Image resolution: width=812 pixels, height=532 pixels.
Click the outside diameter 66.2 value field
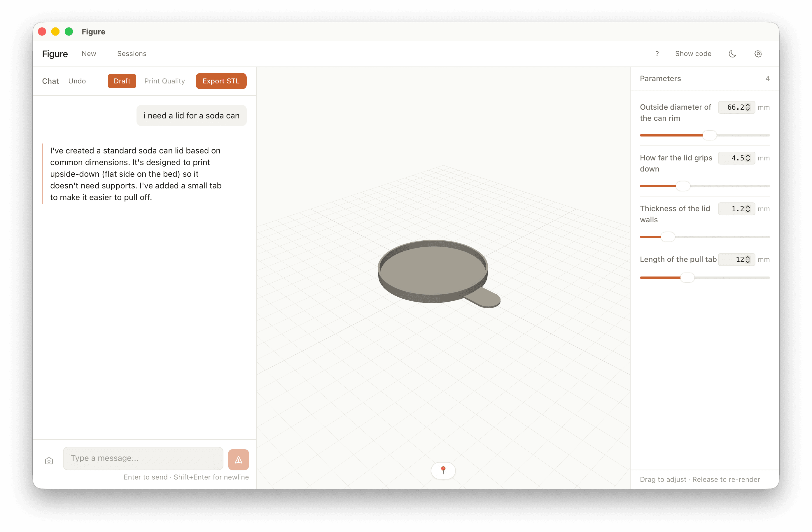pos(736,107)
